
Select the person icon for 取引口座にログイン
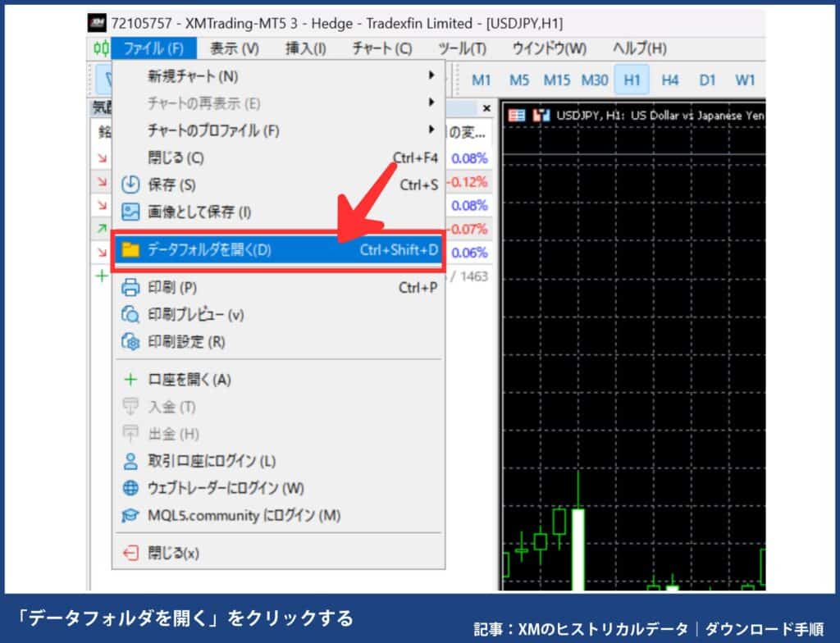(x=132, y=461)
